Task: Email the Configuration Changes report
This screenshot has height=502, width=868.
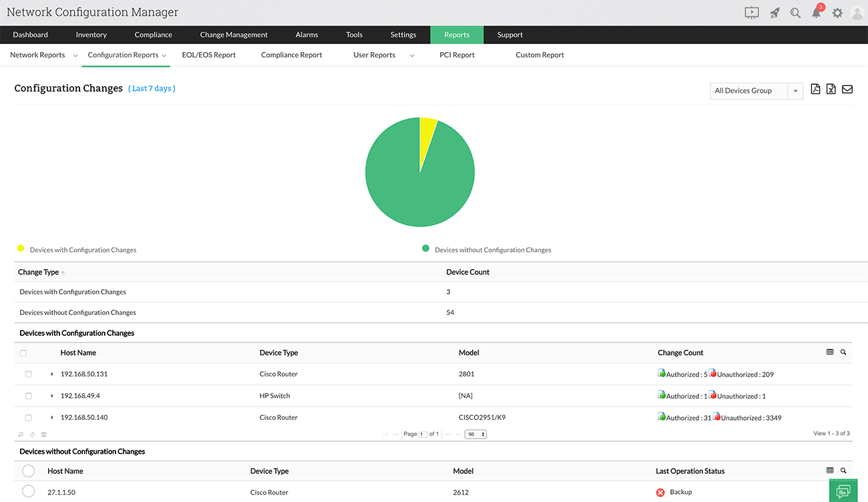Action: [x=847, y=88]
